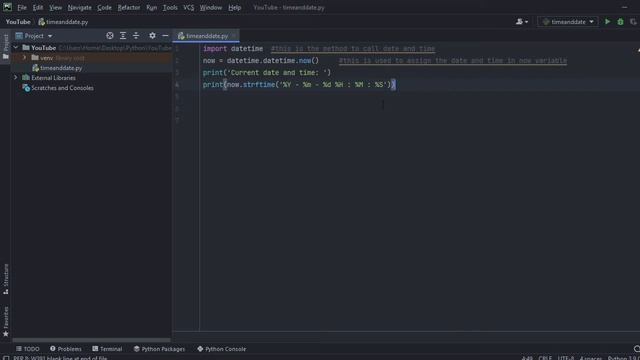The image size is (640, 360).
Task: Open the Run menu
Action: pos(151,7)
